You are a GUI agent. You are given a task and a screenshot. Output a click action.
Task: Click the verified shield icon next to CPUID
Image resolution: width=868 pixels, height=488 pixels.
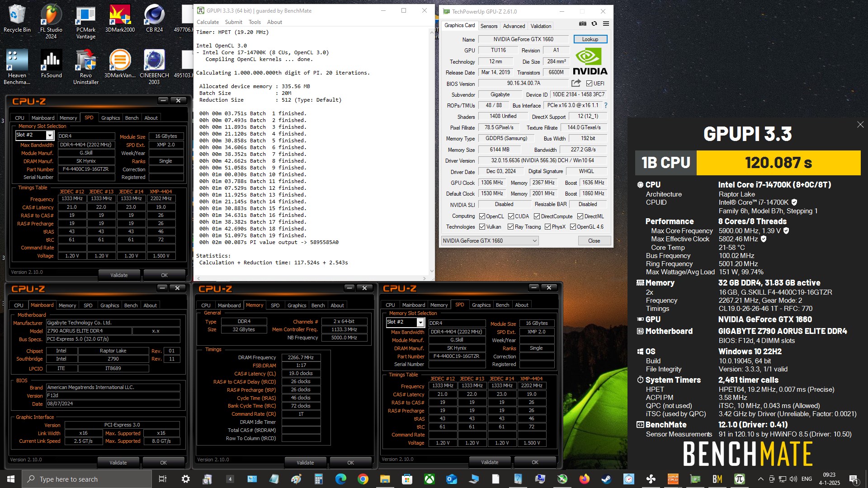pyautogui.click(x=794, y=202)
